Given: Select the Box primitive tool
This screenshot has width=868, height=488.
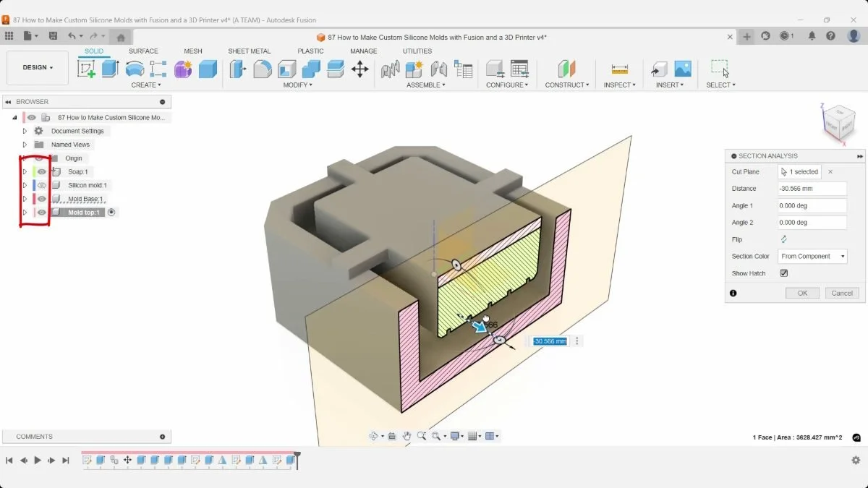Looking at the screenshot, I should 208,69.
